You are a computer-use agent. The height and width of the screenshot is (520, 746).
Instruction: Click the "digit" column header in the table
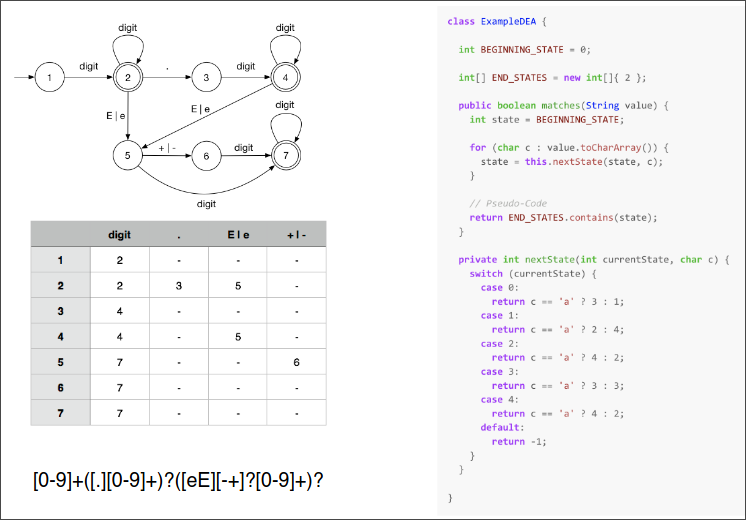[x=120, y=235]
